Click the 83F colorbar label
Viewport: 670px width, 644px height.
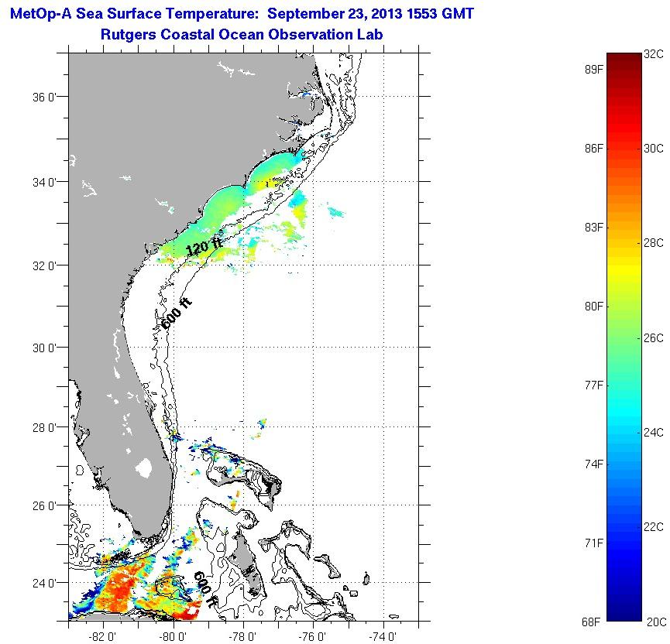594,228
